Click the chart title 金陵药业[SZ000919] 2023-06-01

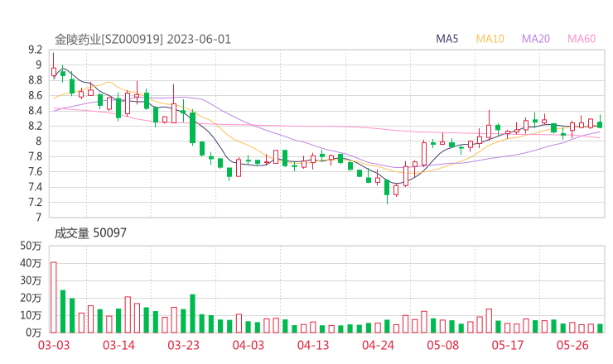pos(142,40)
